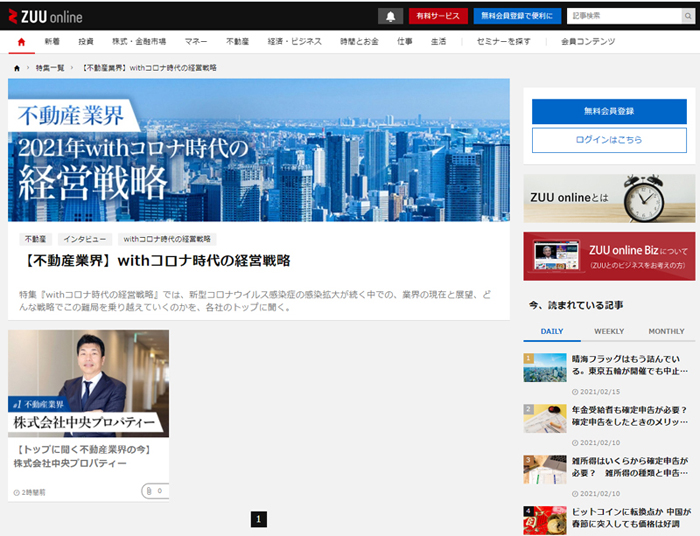Click the 特集一覧 breadcrumb link

50,68
